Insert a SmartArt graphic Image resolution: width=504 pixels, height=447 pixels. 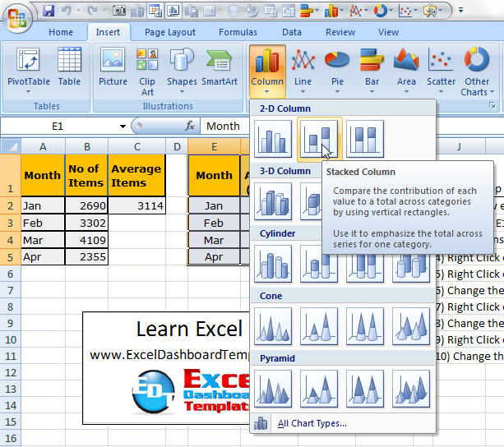click(220, 67)
